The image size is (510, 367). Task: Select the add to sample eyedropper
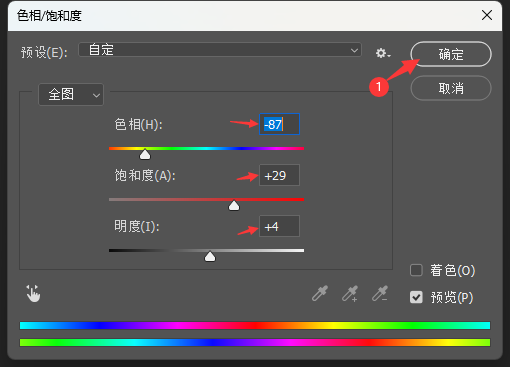coord(350,293)
